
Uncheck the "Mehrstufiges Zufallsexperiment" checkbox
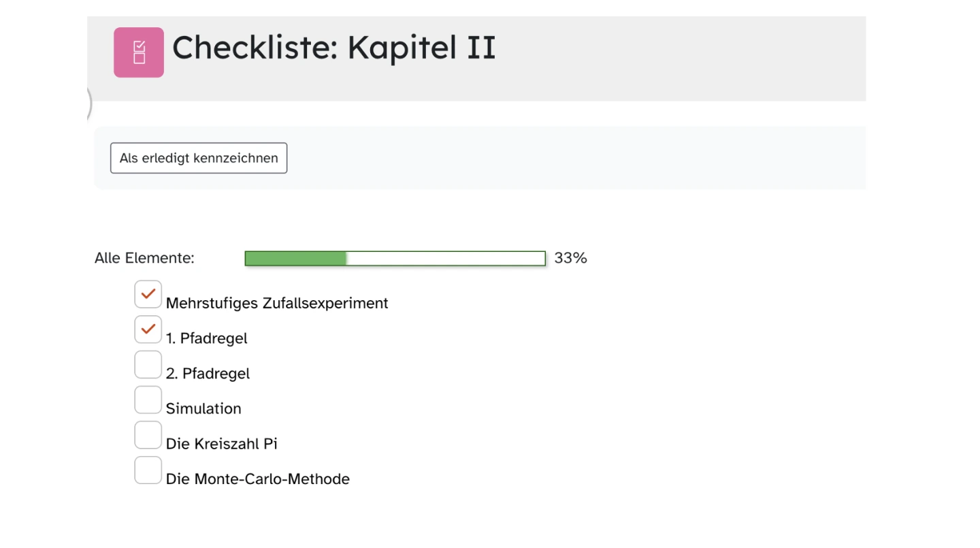click(148, 294)
